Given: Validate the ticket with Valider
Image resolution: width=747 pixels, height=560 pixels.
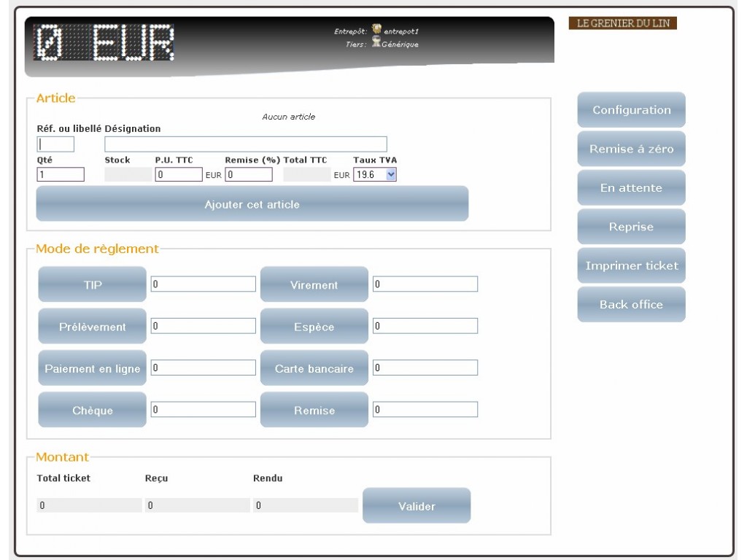Looking at the screenshot, I should (417, 506).
